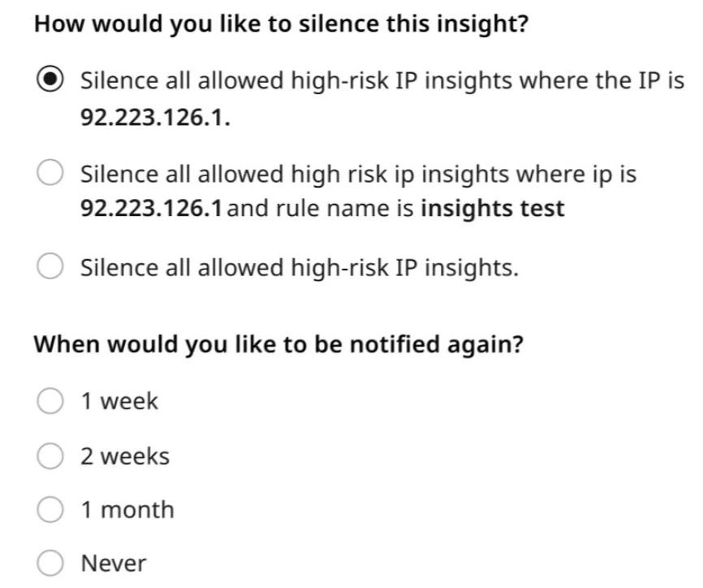Viewport: 703px width, 588px height.
Task: Select silencing all allowed high-risk IP insights
Action: [x=50, y=266]
